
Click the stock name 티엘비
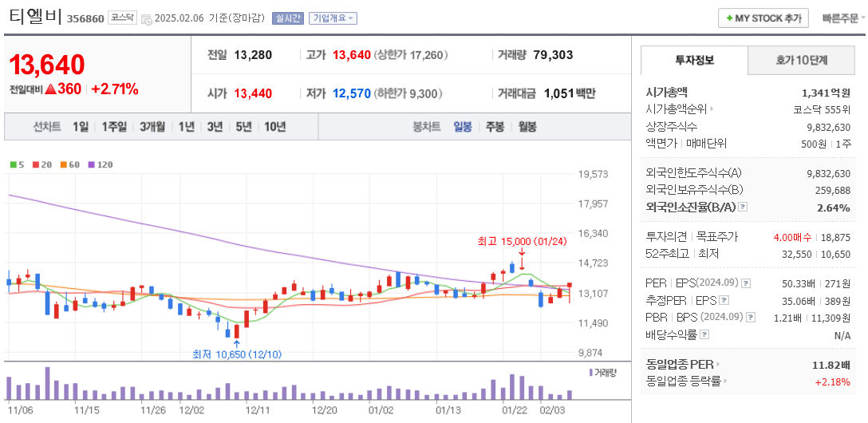tap(35, 17)
